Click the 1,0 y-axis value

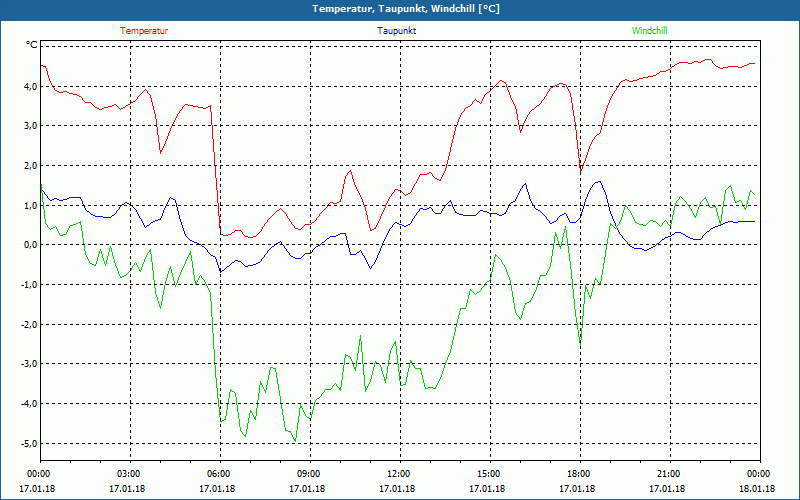[31, 205]
